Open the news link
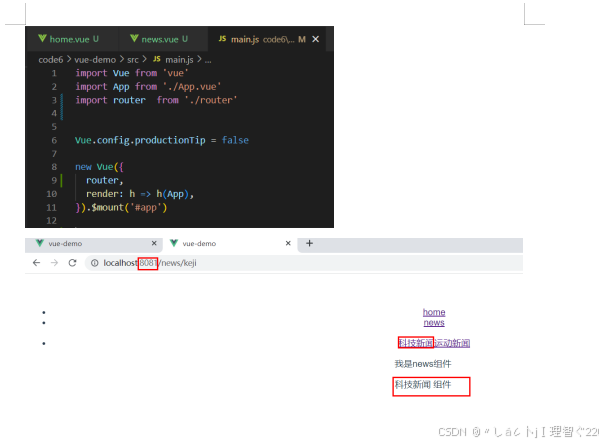 point(434,323)
